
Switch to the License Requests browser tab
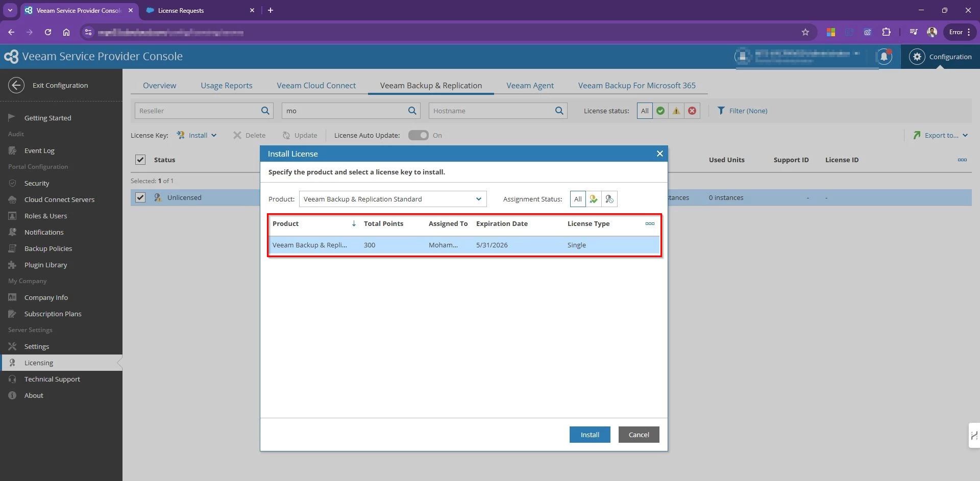point(200,10)
